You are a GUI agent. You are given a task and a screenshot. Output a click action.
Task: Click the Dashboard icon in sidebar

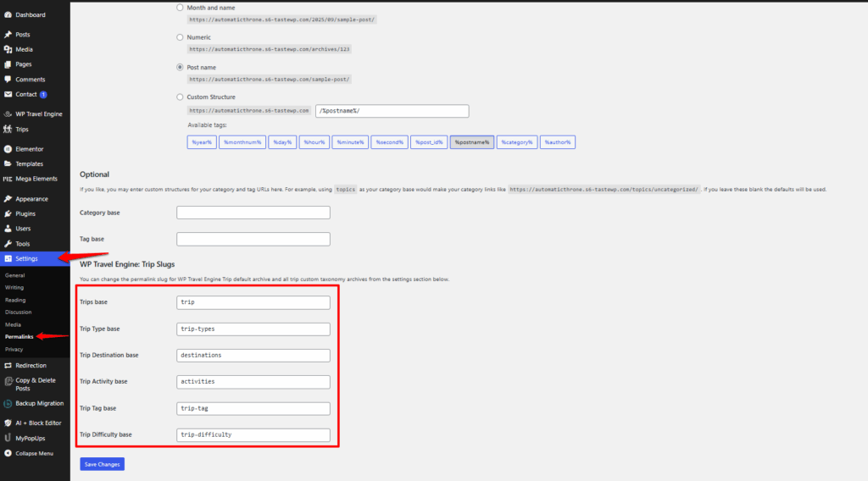[8, 14]
